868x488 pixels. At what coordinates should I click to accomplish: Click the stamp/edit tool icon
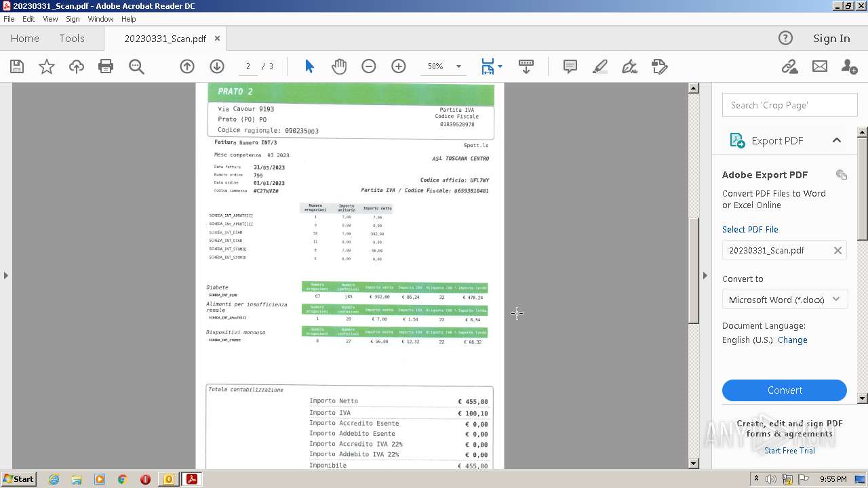coord(660,66)
